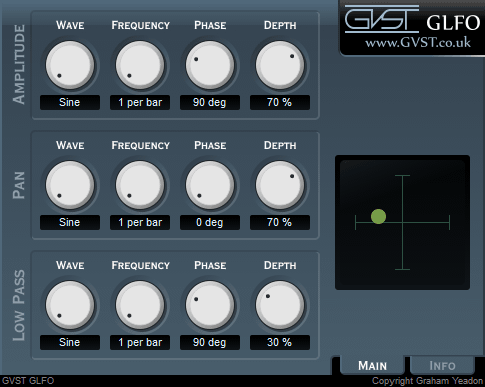Click the green dot in the XY display
The height and width of the screenshot is (387, 485).
378,217
